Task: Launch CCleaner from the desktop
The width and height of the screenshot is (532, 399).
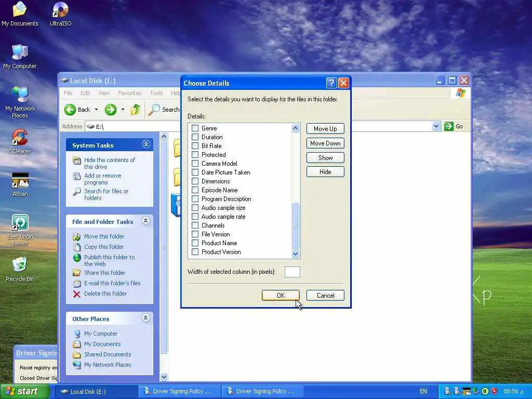Action: click(20, 141)
